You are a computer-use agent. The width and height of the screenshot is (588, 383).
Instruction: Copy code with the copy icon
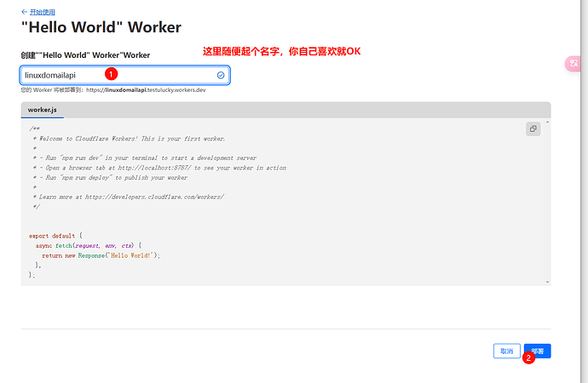coord(533,129)
